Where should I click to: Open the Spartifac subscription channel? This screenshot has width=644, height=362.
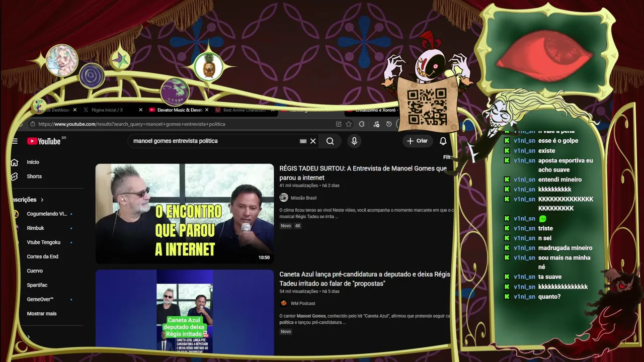click(37, 285)
